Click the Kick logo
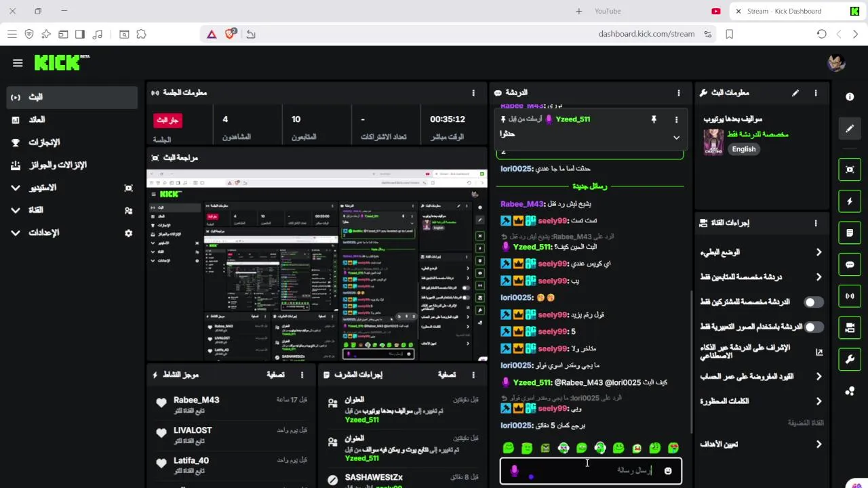 [62, 62]
